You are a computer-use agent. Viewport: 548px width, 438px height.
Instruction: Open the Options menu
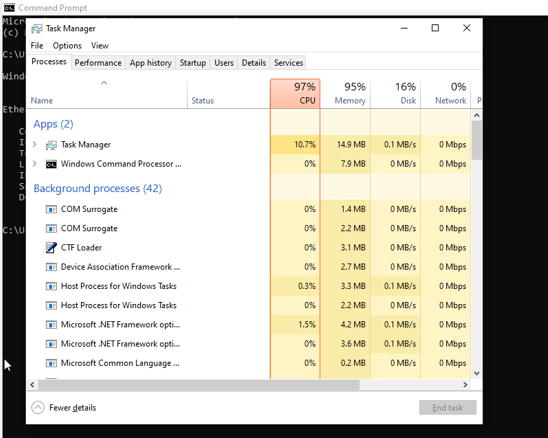pos(67,45)
